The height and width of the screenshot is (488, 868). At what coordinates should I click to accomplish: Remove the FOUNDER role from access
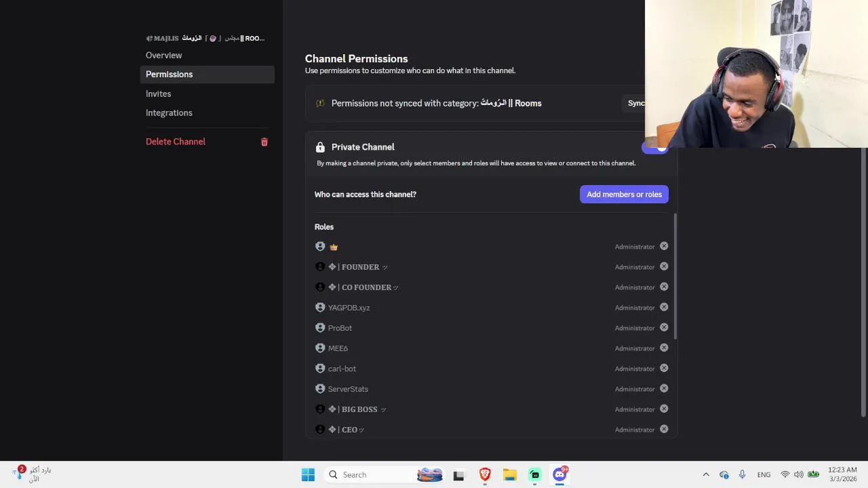pyautogui.click(x=664, y=266)
